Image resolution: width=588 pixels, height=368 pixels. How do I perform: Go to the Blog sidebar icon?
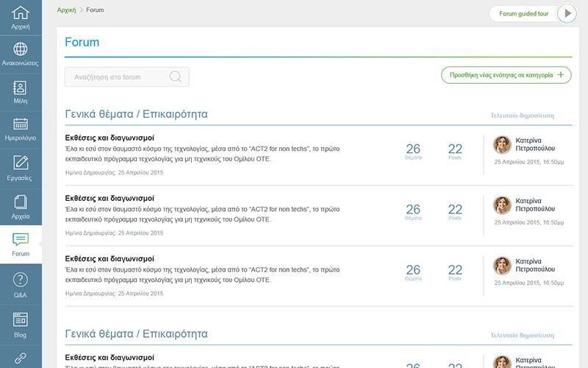pos(21,324)
